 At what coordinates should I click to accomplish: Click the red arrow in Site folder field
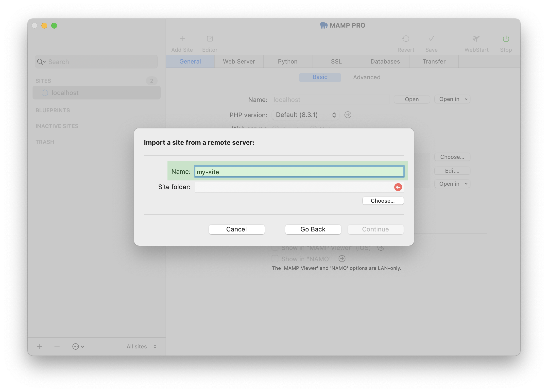(398, 187)
